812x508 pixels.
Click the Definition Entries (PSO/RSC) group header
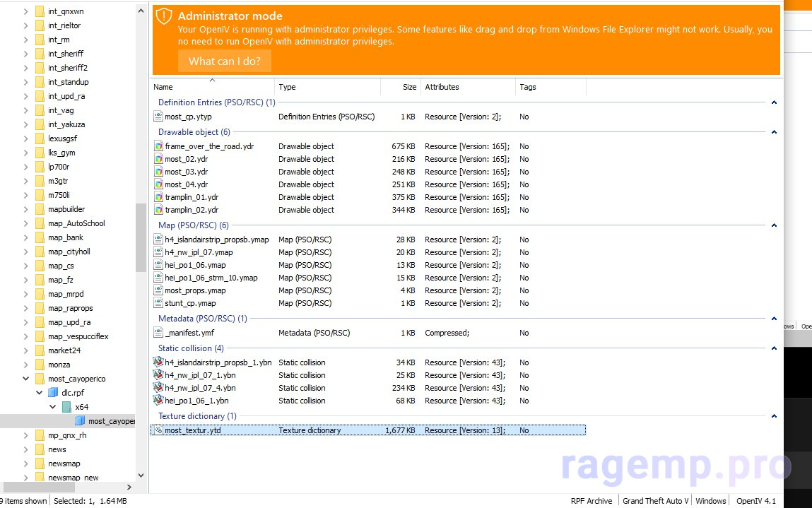click(x=216, y=102)
